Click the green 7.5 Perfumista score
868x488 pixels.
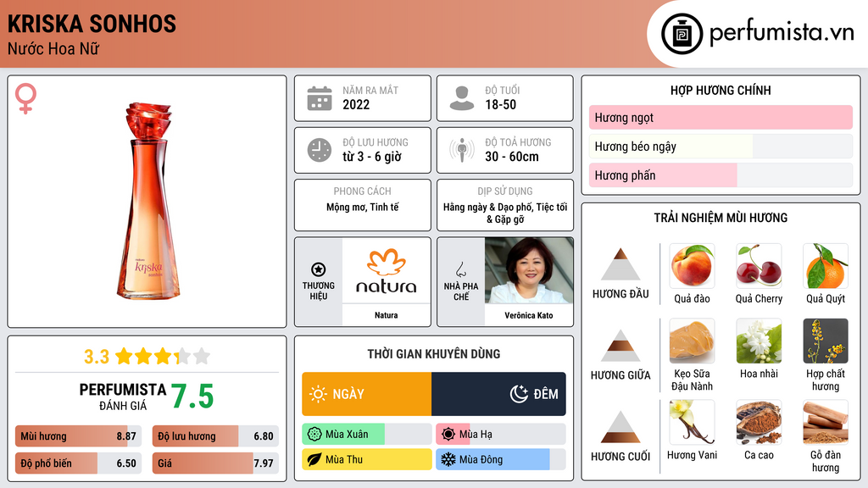click(192, 396)
